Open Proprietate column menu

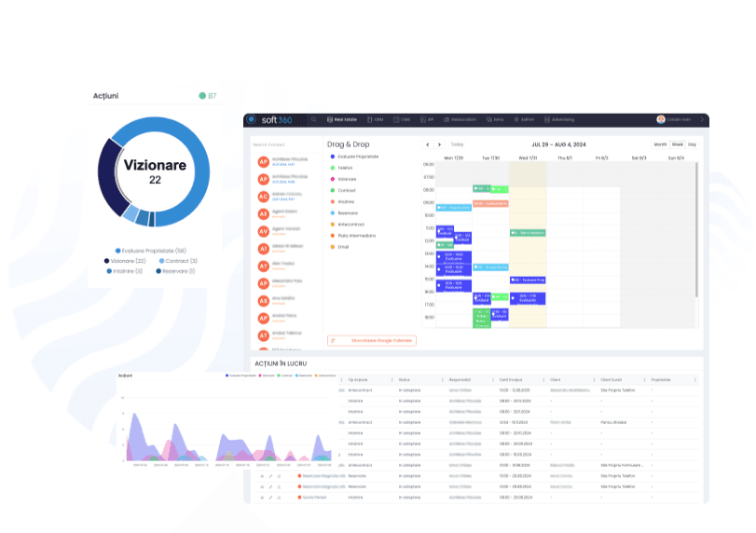[x=694, y=380]
